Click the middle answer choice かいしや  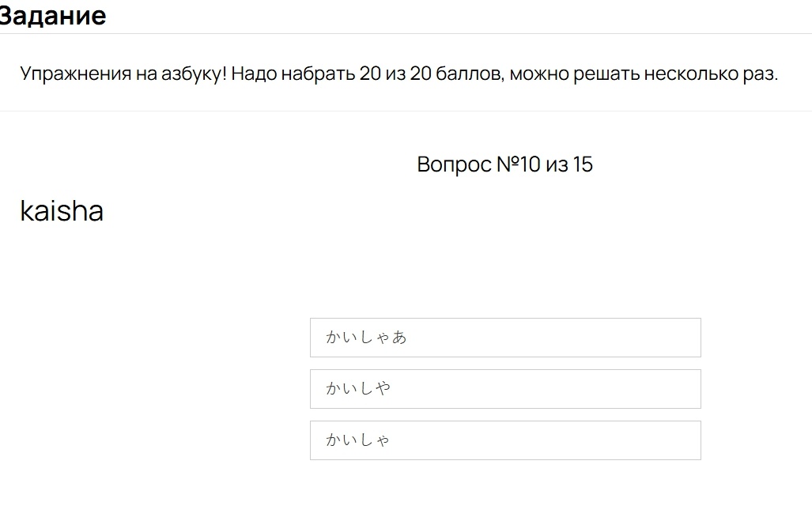click(507, 388)
